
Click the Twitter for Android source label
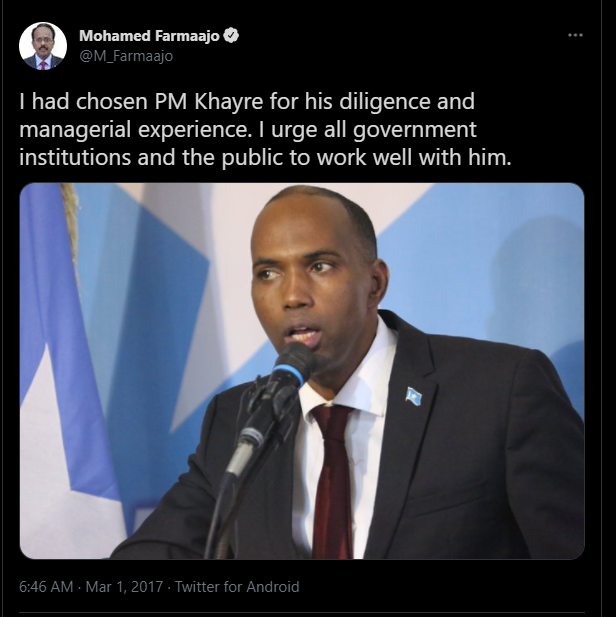(x=237, y=587)
